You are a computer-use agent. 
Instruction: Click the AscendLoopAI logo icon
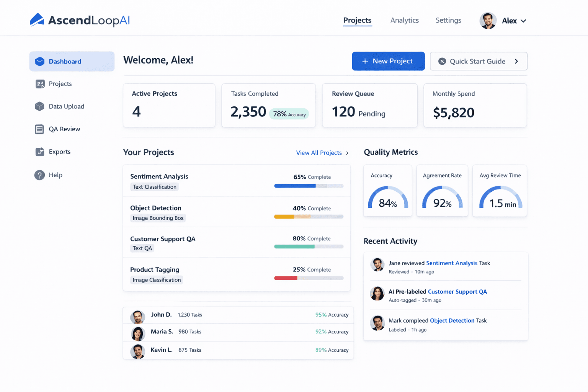tap(36, 20)
